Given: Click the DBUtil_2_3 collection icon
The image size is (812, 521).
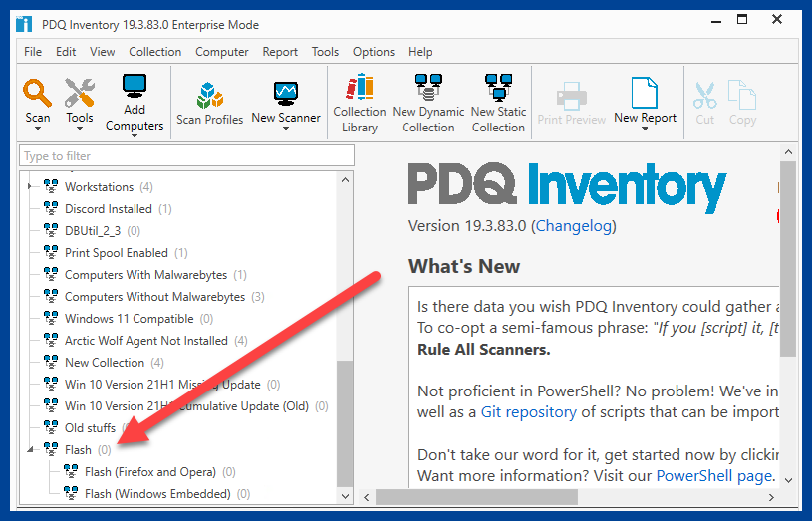Looking at the screenshot, I should click(x=51, y=230).
